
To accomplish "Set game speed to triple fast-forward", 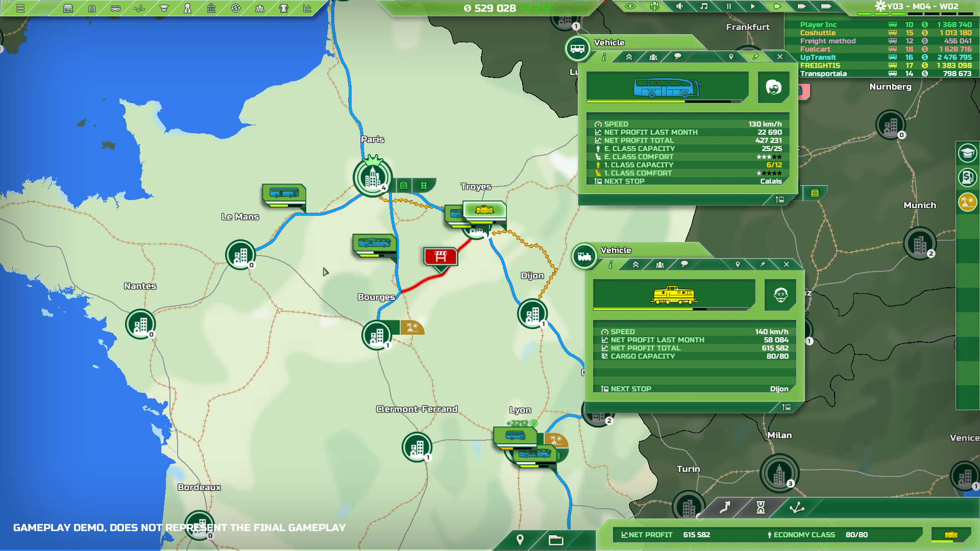I will (801, 6).
